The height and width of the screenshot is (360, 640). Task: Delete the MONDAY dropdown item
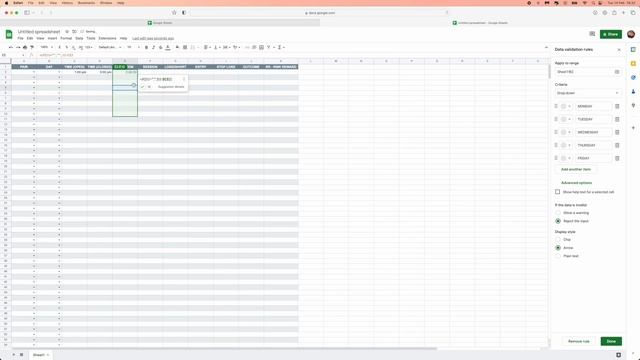click(x=617, y=106)
